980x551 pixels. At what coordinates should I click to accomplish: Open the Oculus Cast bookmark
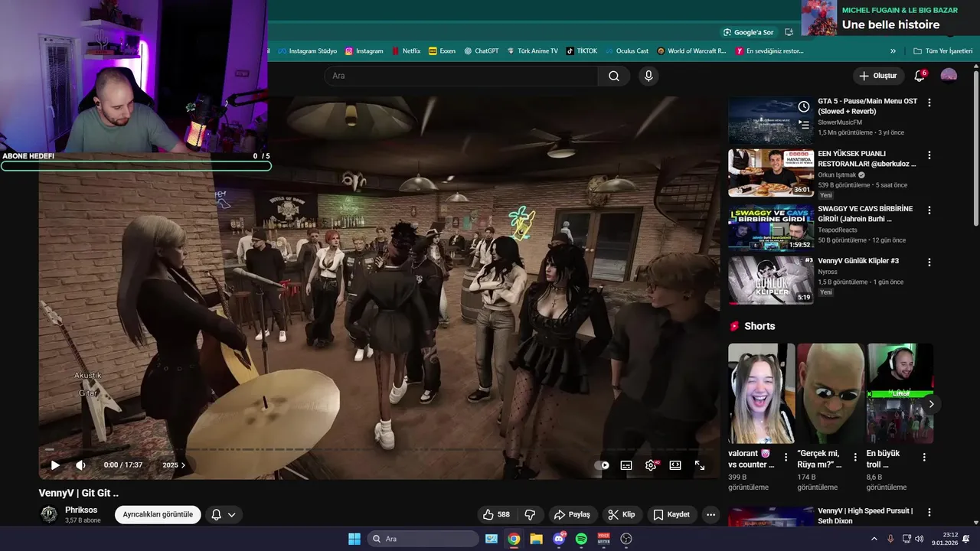(626, 51)
